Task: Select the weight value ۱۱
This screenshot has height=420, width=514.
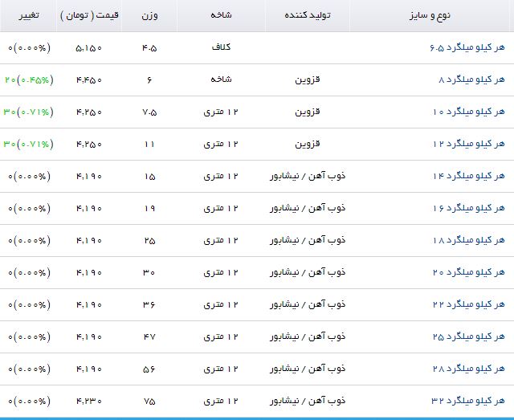Action: (x=149, y=145)
